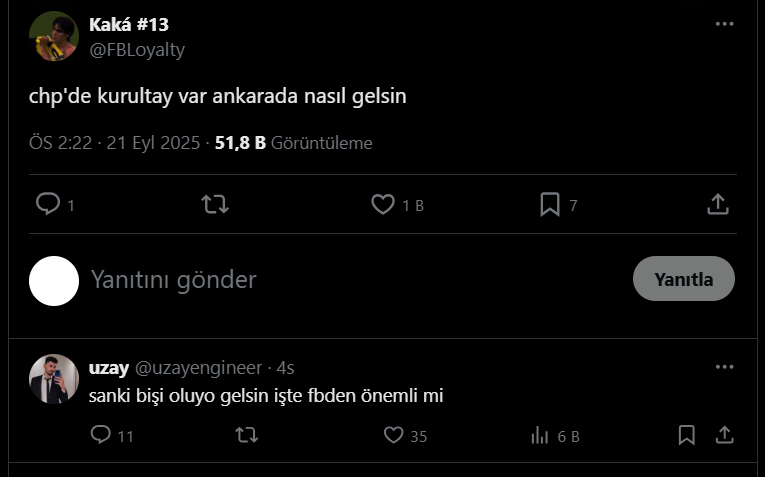Bookmark uzay's reply

pyautogui.click(x=686, y=435)
